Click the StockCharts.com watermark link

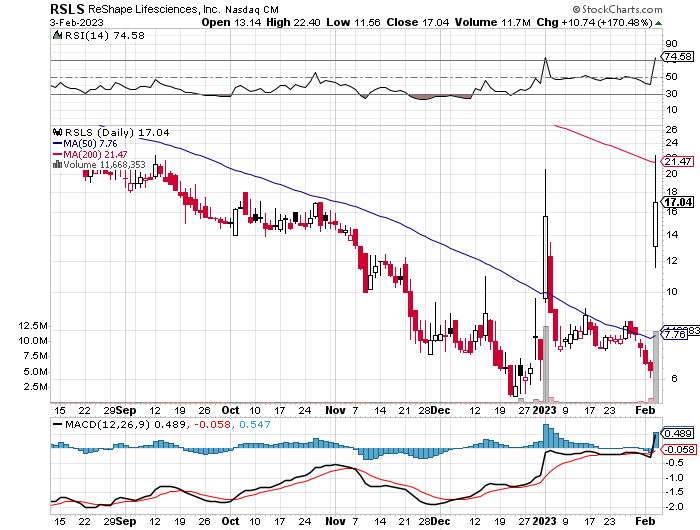tap(617, 9)
